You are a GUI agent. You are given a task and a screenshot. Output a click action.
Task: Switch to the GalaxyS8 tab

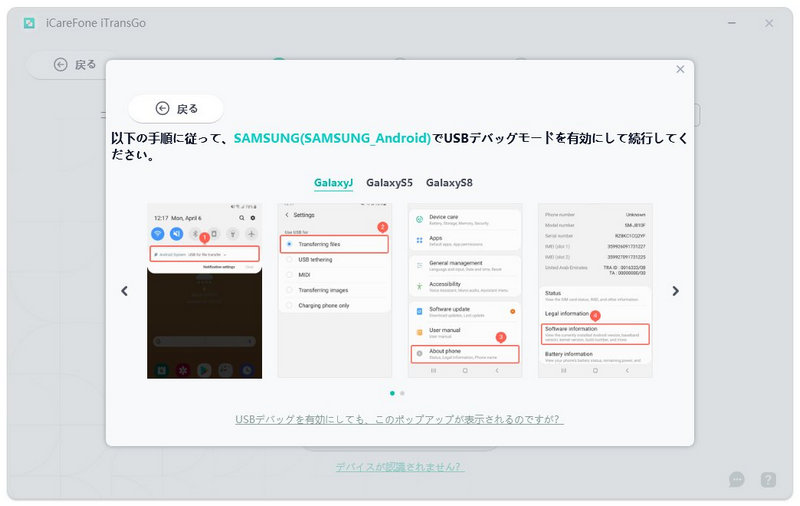click(x=449, y=183)
